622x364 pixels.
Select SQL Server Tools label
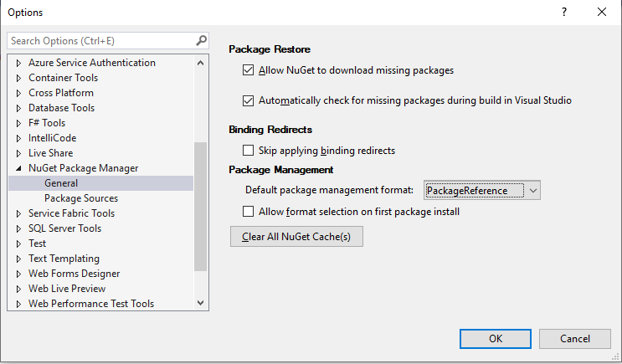pos(64,228)
